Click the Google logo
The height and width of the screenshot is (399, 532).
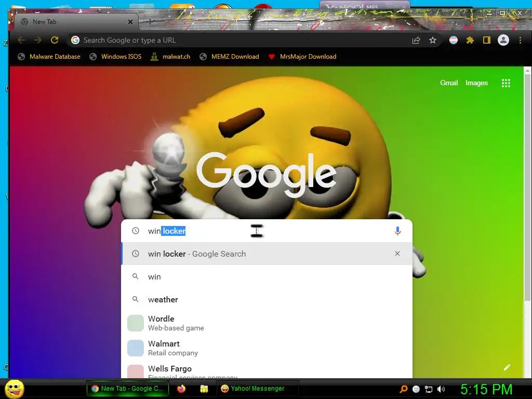pos(267,175)
